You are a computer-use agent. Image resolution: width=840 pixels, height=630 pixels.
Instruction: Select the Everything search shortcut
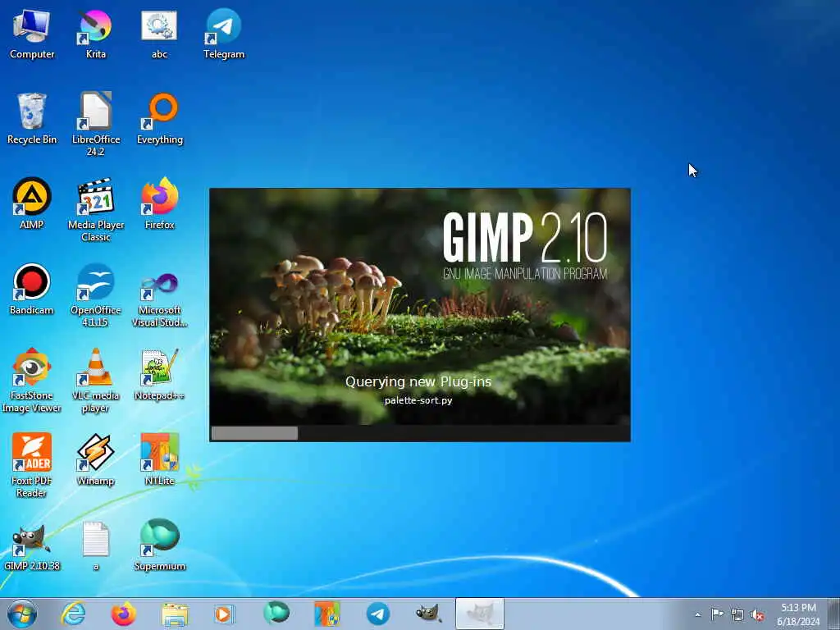[x=159, y=119]
